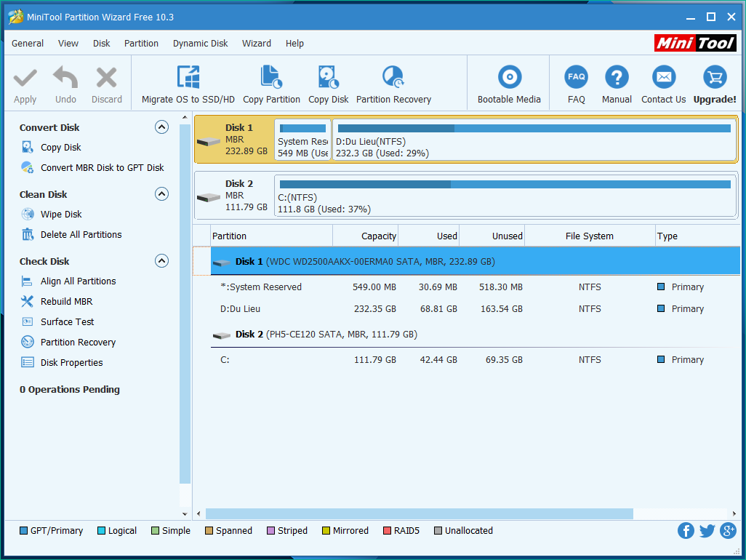Select the Disk 1 WDC row in the list

(x=476, y=261)
